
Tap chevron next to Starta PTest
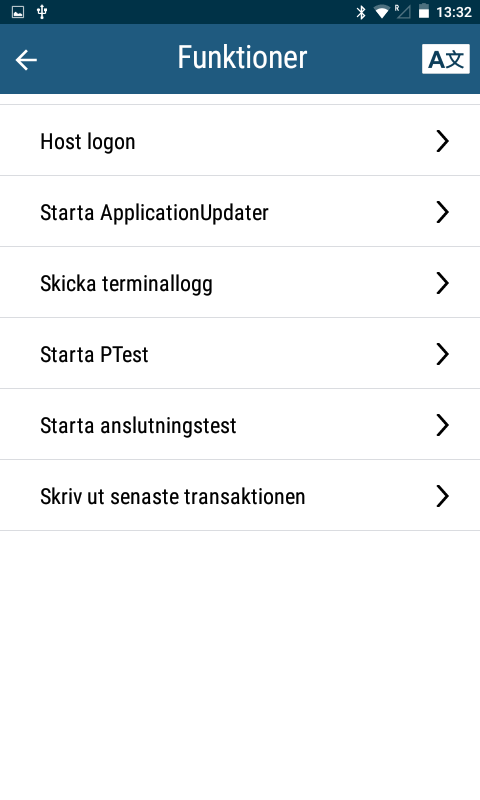click(442, 354)
